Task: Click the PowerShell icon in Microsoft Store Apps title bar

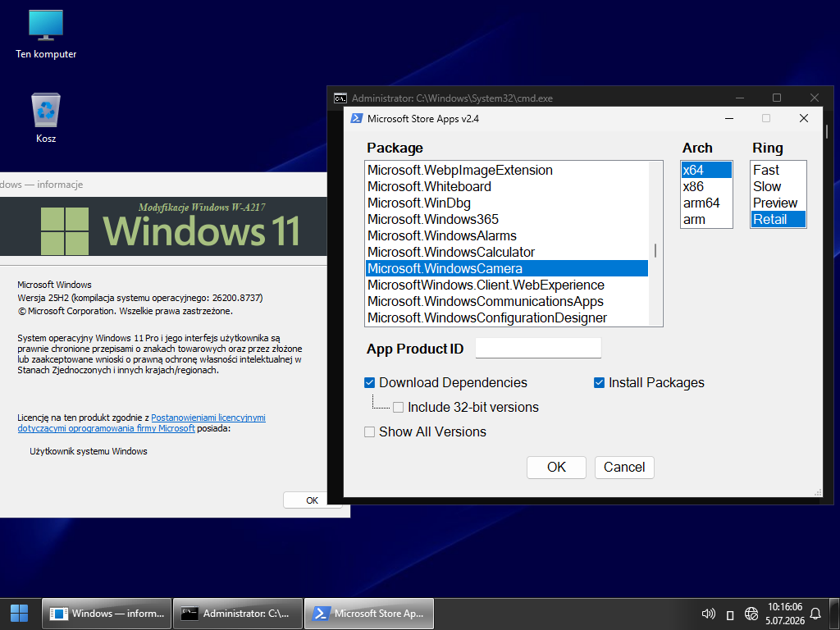Action: pyautogui.click(x=356, y=118)
